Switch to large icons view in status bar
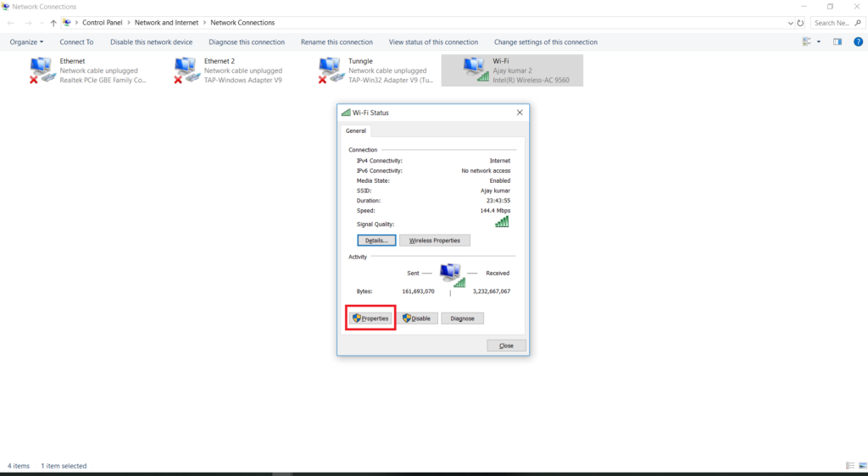 point(861,466)
